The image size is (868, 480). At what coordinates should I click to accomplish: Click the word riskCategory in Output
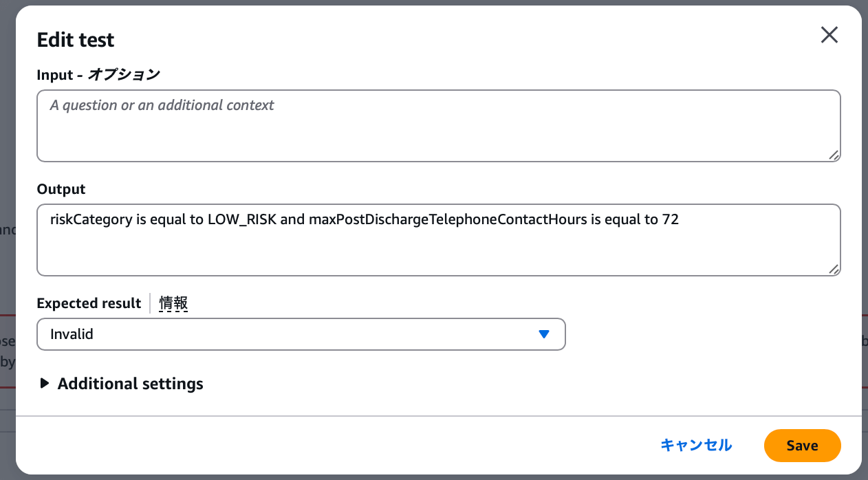(91, 220)
